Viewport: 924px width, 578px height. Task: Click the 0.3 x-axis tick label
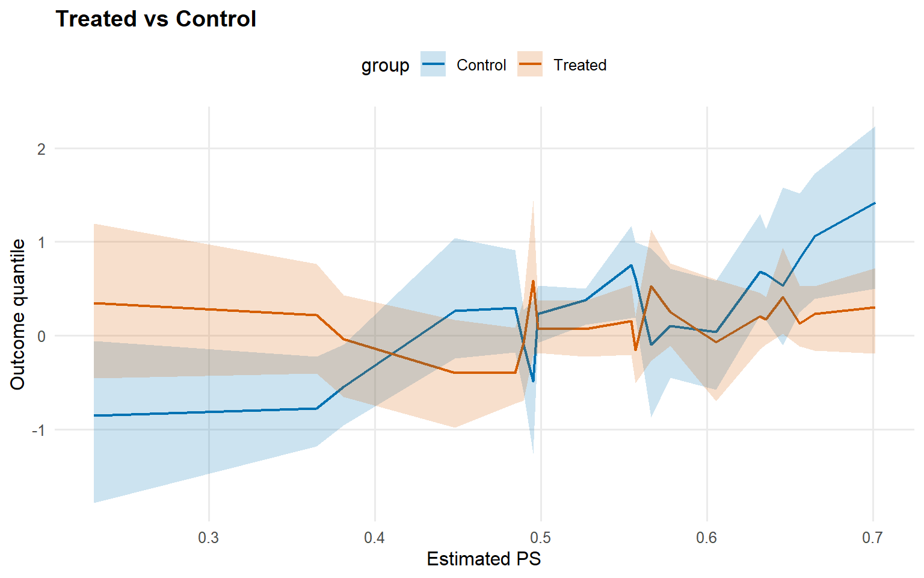[209, 538]
